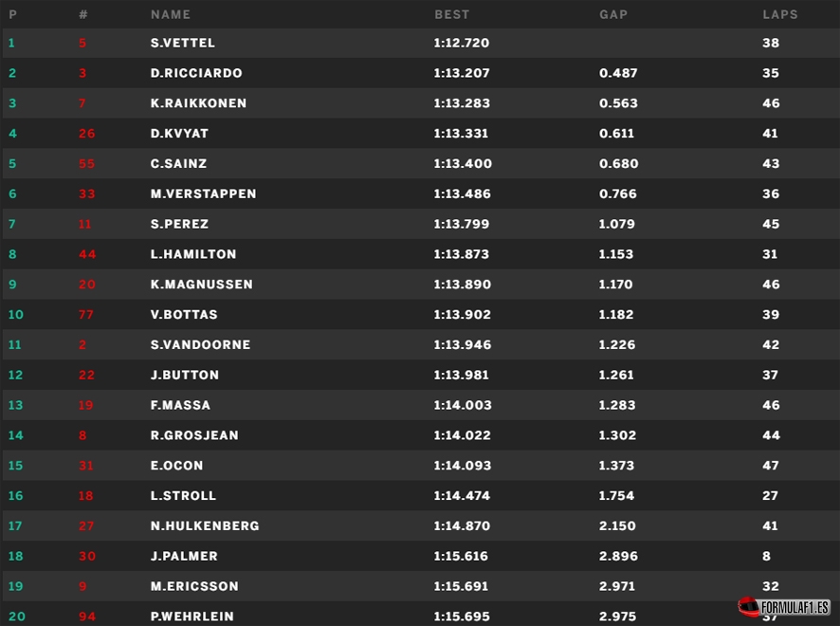Open the K.RAIKKONEN entry
The width and height of the screenshot is (840, 626).
198,102
